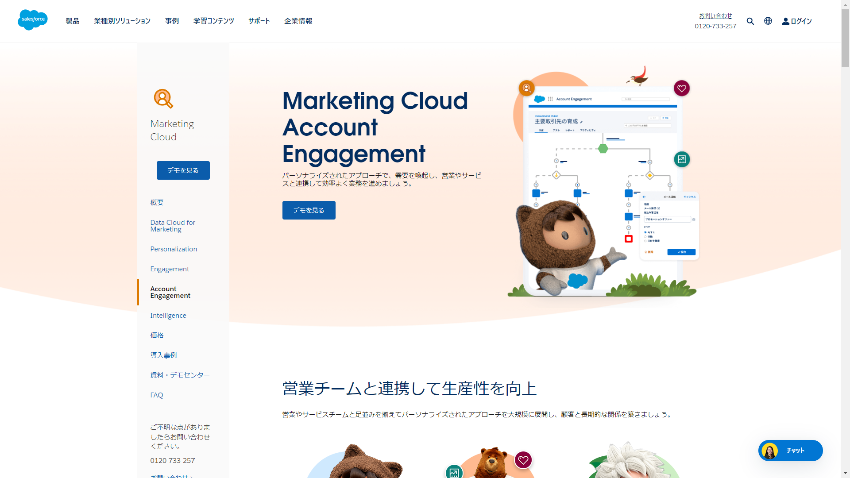Image resolution: width=850 pixels, height=478 pixels.
Task: Click the デモを見る button under the headline
Action: 309,210
